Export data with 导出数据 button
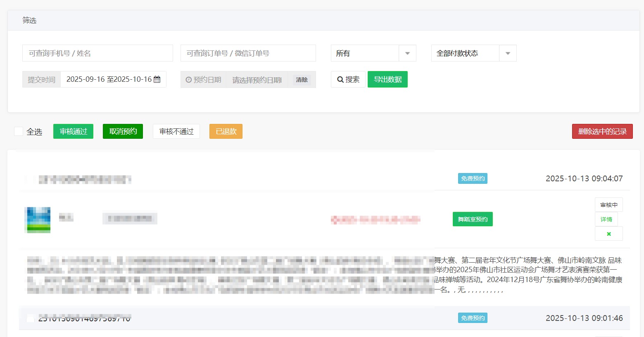The height and width of the screenshot is (337, 644). coord(387,79)
